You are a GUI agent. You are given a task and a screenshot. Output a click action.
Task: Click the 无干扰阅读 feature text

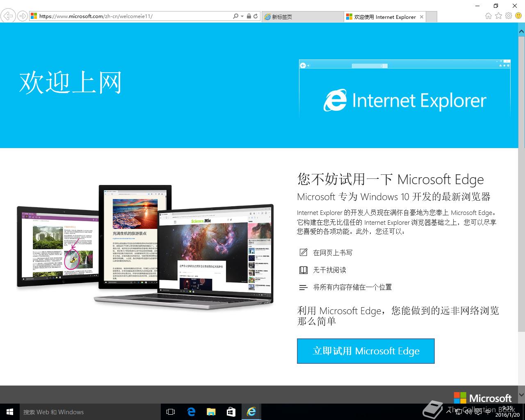pyautogui.click(x=329, y=270)
